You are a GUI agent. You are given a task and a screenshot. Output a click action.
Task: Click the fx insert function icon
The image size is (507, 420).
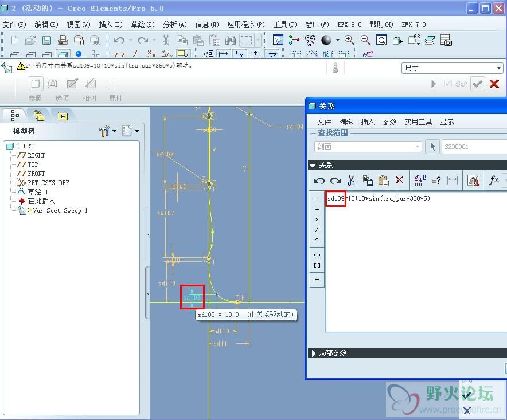tap(494, 180)
